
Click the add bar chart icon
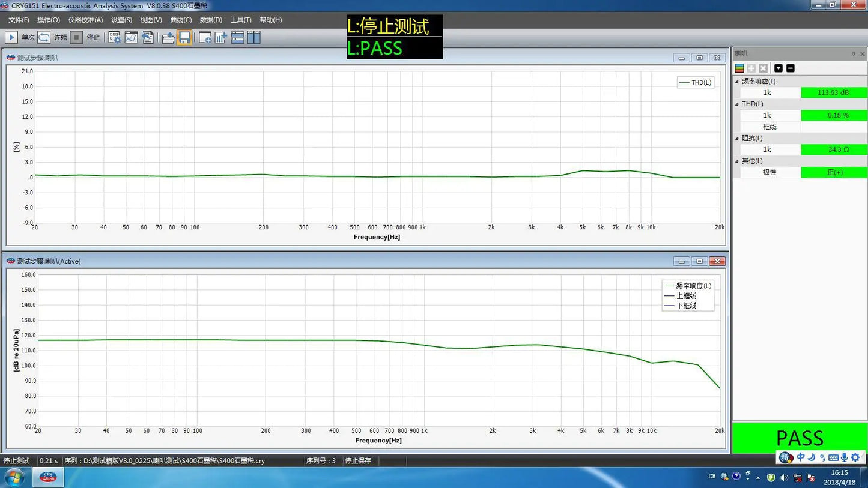[x=221, y=37]
